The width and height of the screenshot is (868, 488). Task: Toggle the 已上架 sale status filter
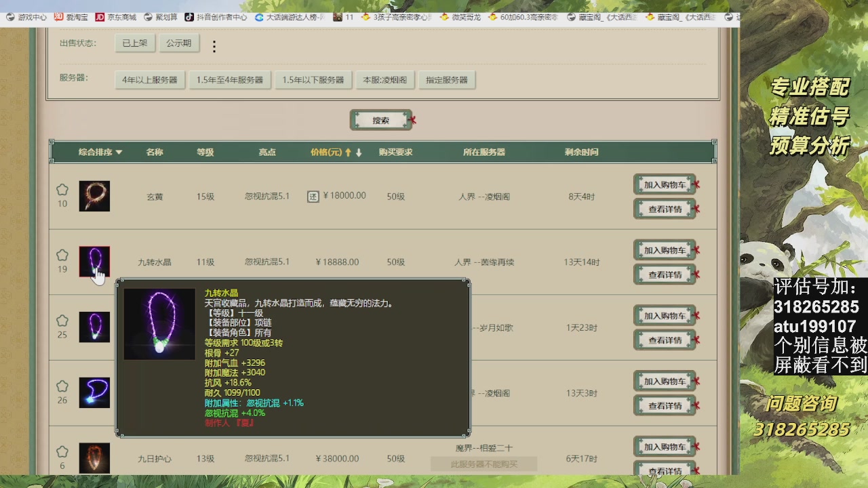134,43
